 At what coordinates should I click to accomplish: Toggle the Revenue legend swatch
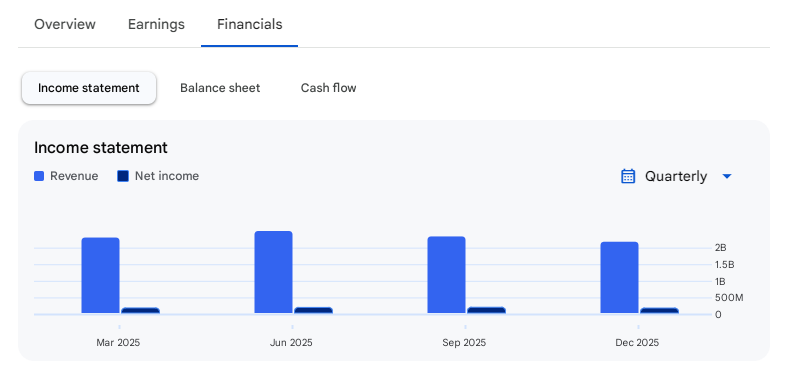[39, 176]
